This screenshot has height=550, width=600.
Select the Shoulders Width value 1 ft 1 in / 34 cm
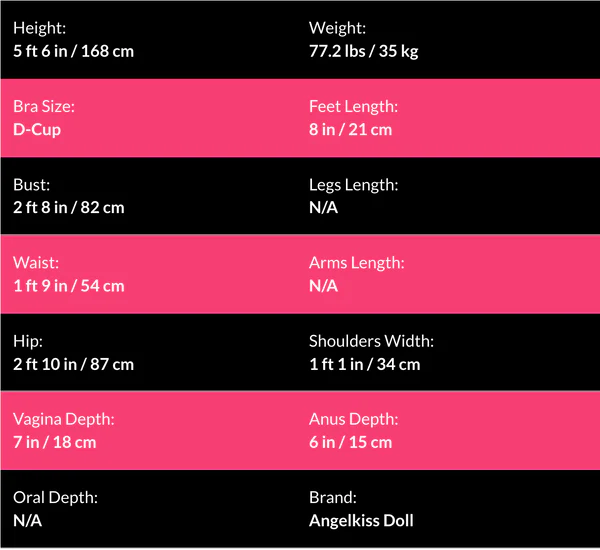point(364,364)
